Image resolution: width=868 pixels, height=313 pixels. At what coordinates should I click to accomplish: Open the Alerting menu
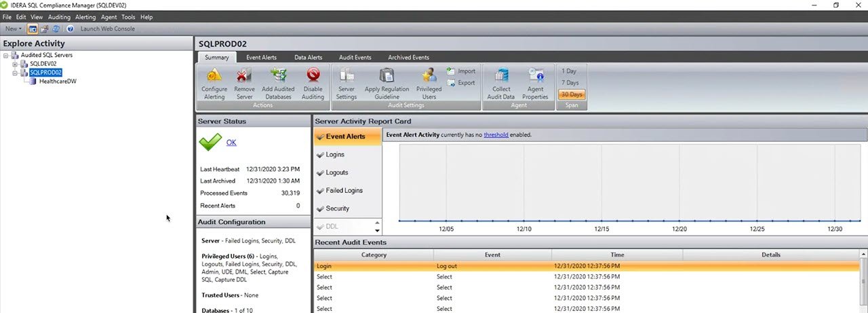point(85,17)
